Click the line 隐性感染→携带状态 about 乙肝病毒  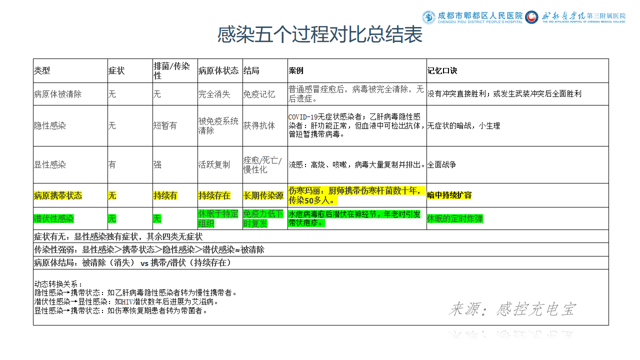[136, 293]
